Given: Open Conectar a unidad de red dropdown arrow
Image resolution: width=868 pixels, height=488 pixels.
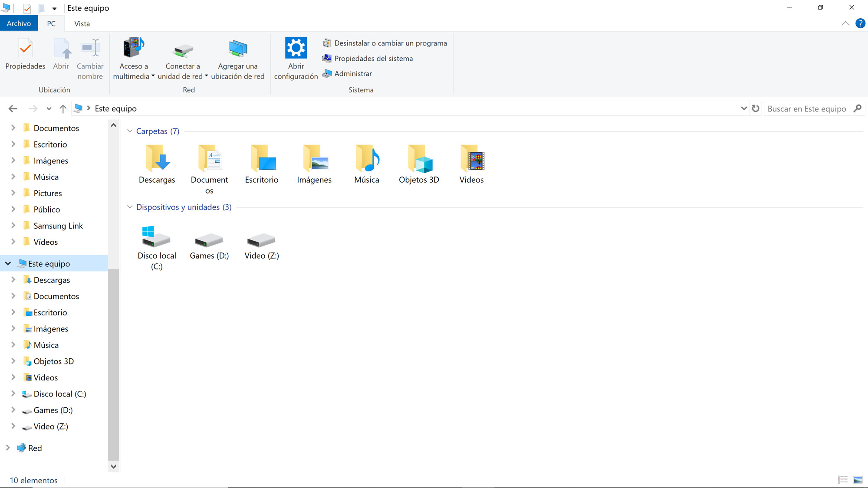Looking at the screenshot, I should click(x=207, y=76).
